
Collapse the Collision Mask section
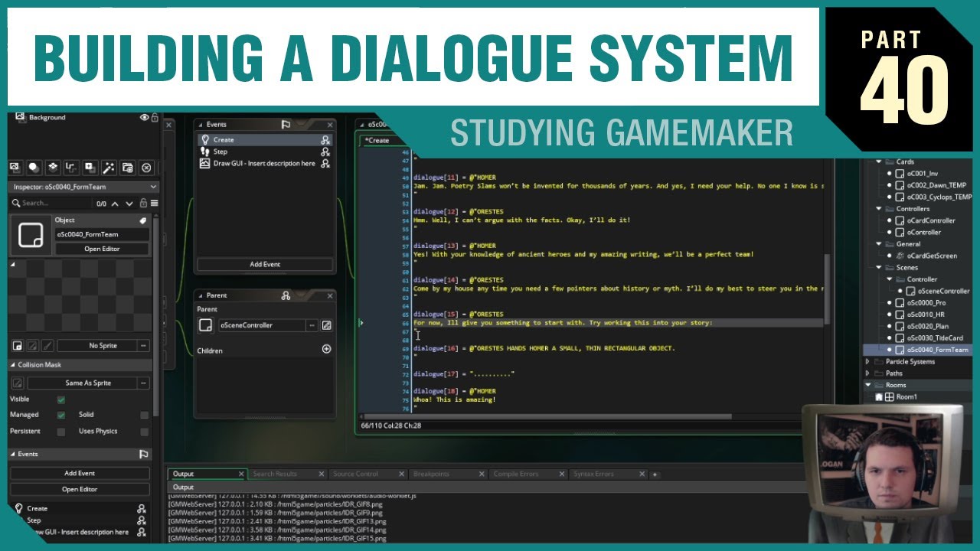click(14, 365)
